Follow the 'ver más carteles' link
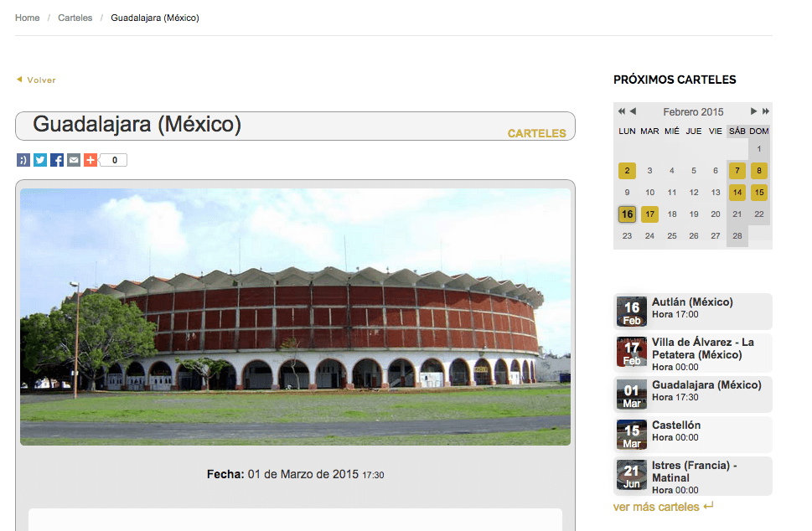The width and height of the screenshot is (812, 531). [663, 507]
